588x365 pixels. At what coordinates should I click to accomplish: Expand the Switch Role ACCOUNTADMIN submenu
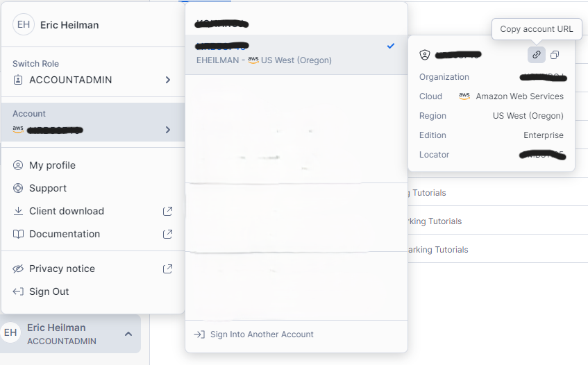click(x=167, y=80)
